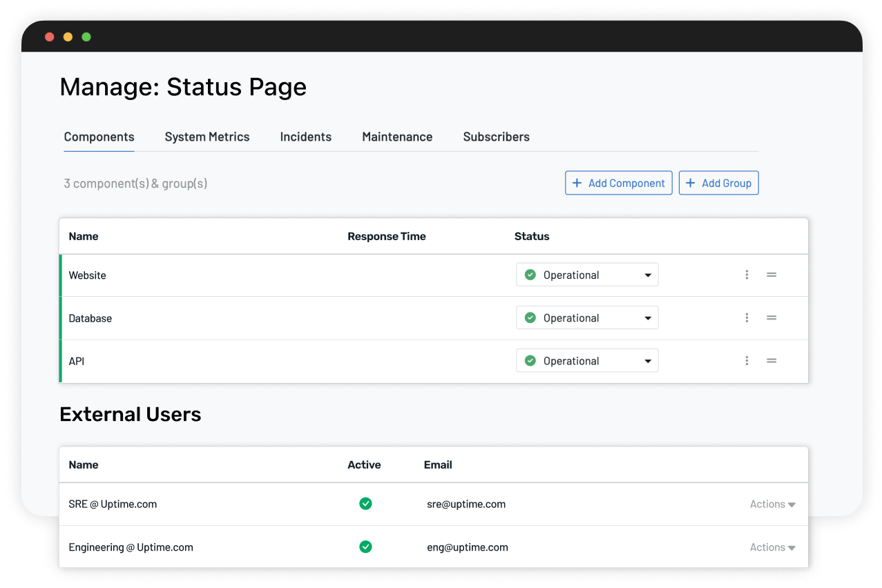Click the plus icon on Add Component
Image resolution: width=882 pixels, height=588 pixels.
pos(577,183)
